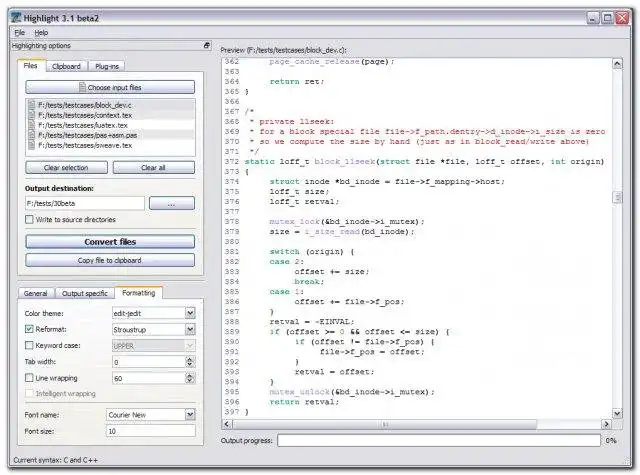Select F:/tests/testcases/luatex.tex in file list
Viewport: 640px width, 475px height.
(110, 125)
